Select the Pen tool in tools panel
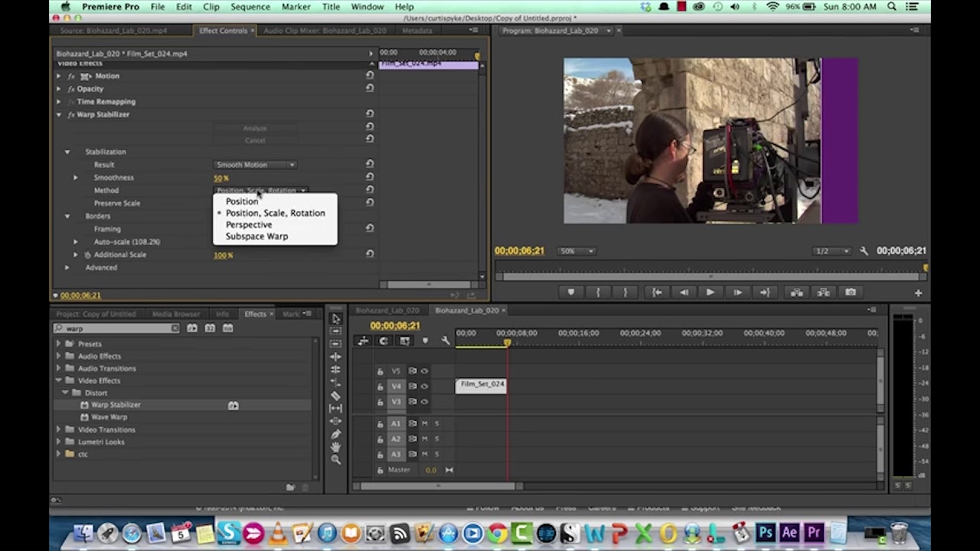Image resolution: width=980 pixels, height=551 pixels. pos(335,433)
